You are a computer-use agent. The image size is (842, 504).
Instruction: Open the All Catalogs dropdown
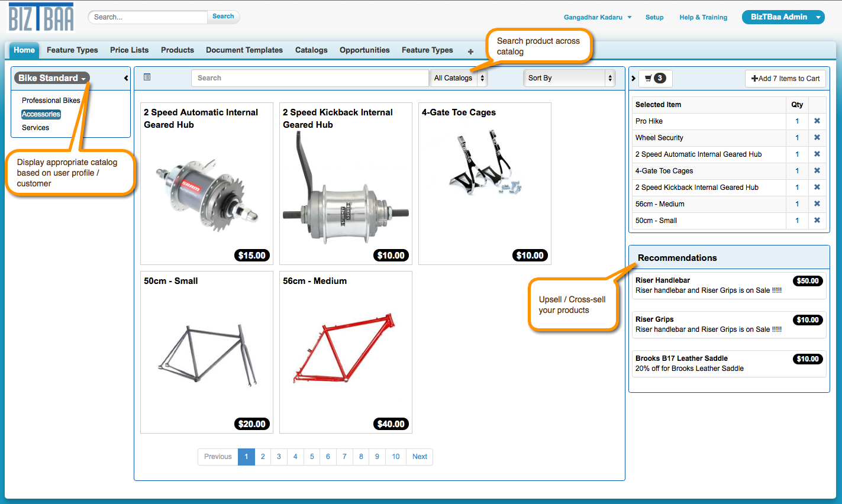[459, 78]
